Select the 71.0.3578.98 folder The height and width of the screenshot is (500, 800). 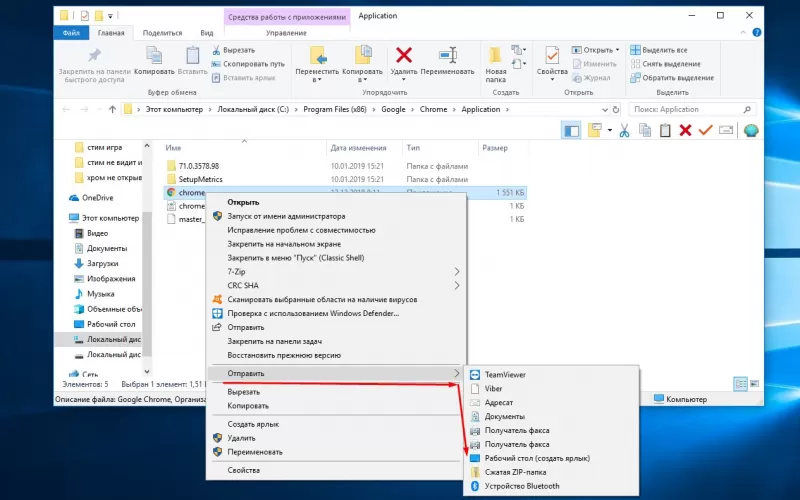point(198,166)
